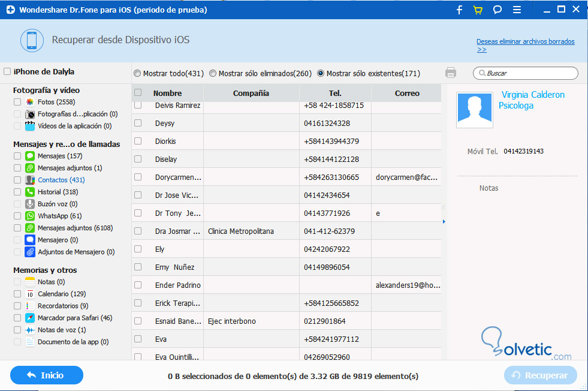Open Historial (318) category
This screenshot has height=391, width=588.
(x=58, y=192)
